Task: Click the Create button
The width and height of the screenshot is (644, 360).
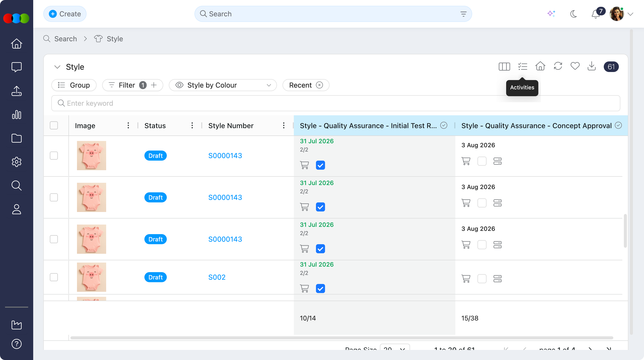Action: pos(65,14)
